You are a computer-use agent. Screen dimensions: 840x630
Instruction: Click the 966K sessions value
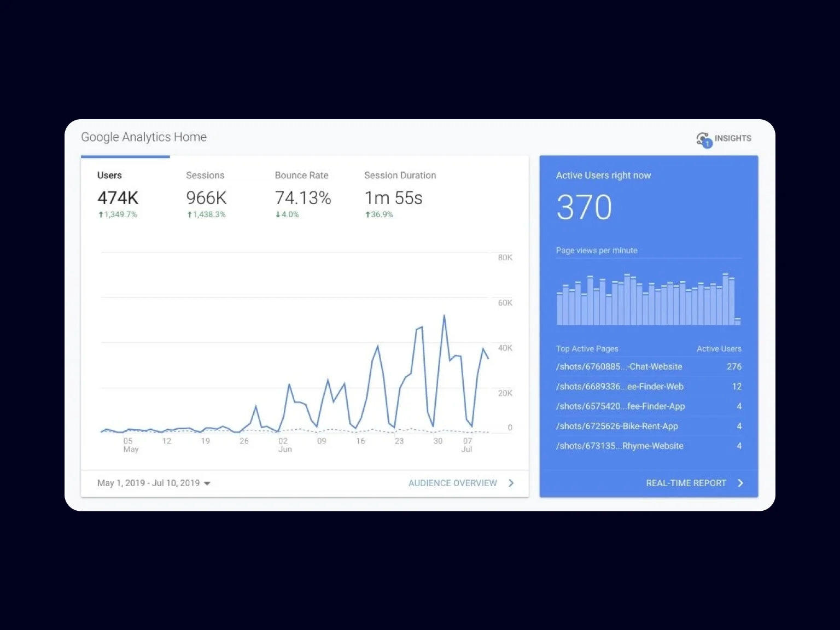click(206, 198)
